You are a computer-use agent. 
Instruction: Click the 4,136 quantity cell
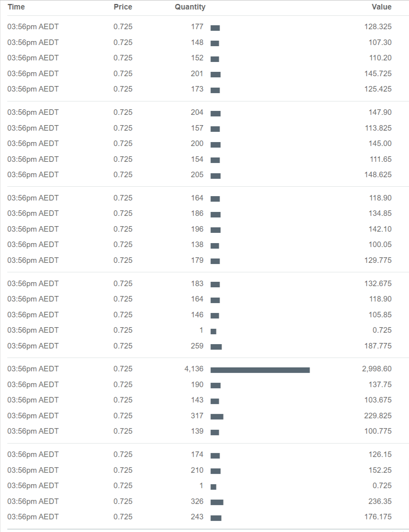coord(194,369)
